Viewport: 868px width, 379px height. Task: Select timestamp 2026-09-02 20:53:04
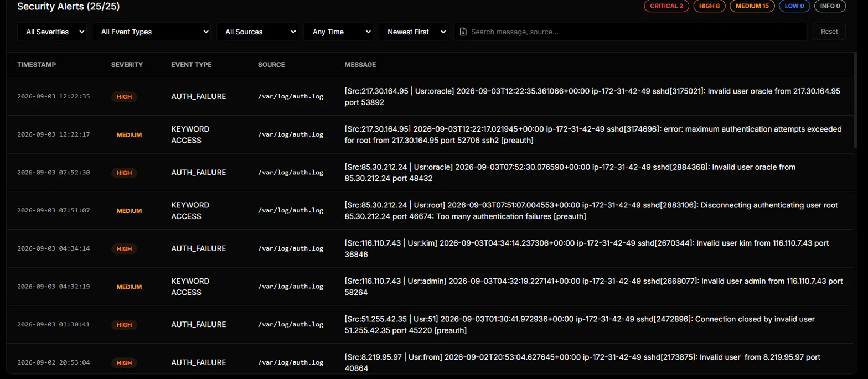point(53,363)
